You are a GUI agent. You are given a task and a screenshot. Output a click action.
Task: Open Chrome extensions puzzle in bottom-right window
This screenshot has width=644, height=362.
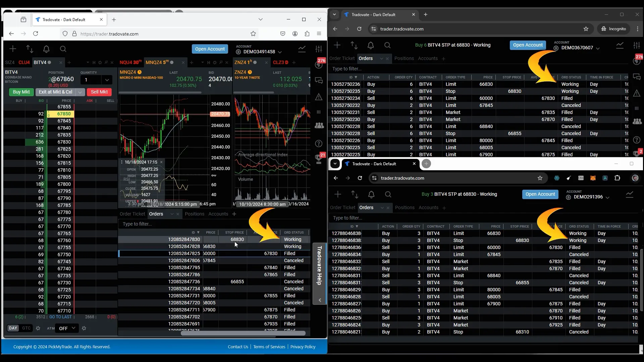point(617,178)
